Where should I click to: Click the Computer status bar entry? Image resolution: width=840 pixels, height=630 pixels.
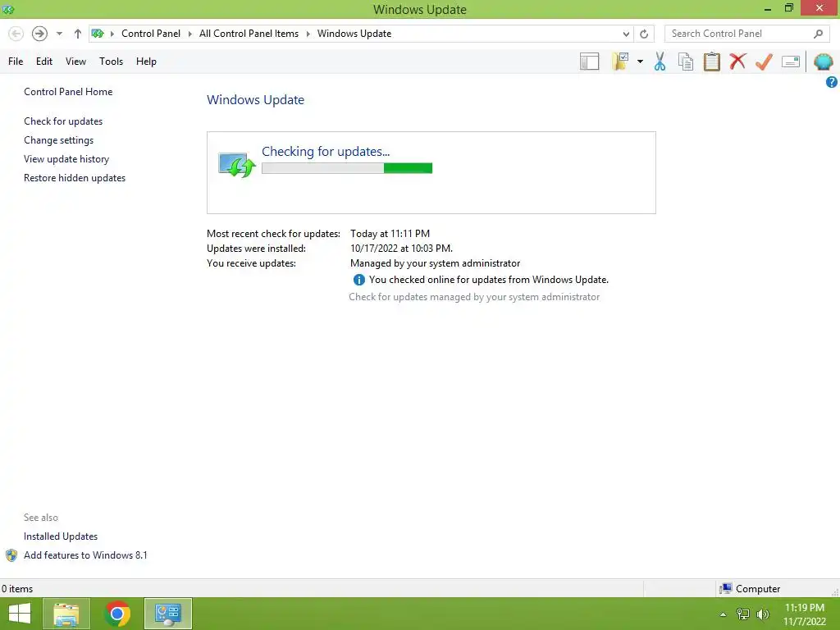click(750, 589)
